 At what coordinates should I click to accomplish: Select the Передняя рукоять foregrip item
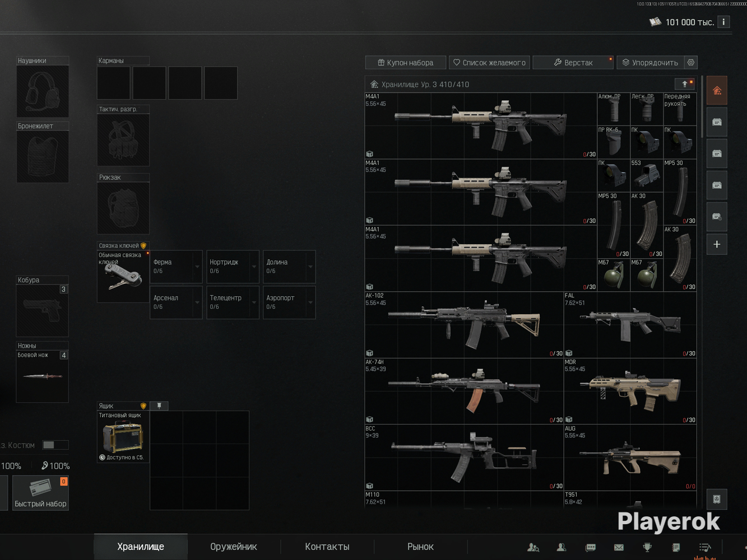[x=680, y=109]
